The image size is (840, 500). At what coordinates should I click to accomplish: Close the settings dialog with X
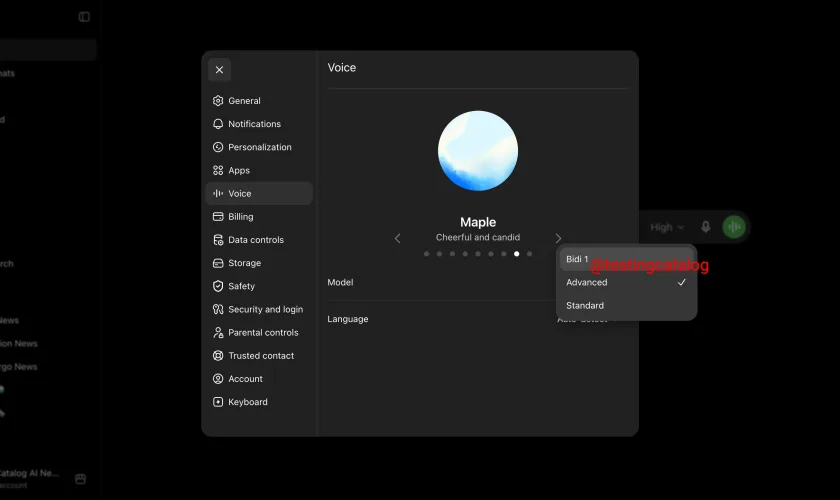pos(219,70)
